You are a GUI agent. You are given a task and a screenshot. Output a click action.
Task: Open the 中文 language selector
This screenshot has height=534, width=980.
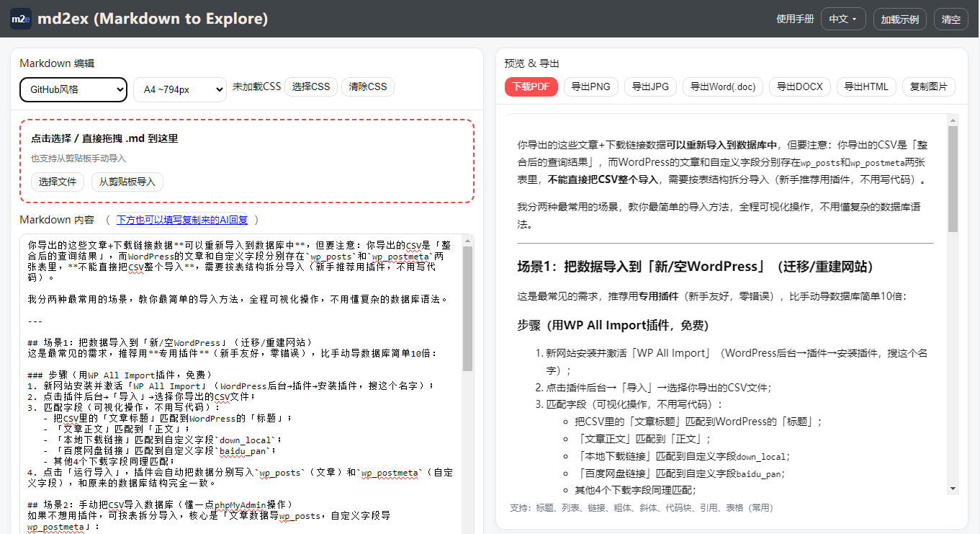pos(842,19)
